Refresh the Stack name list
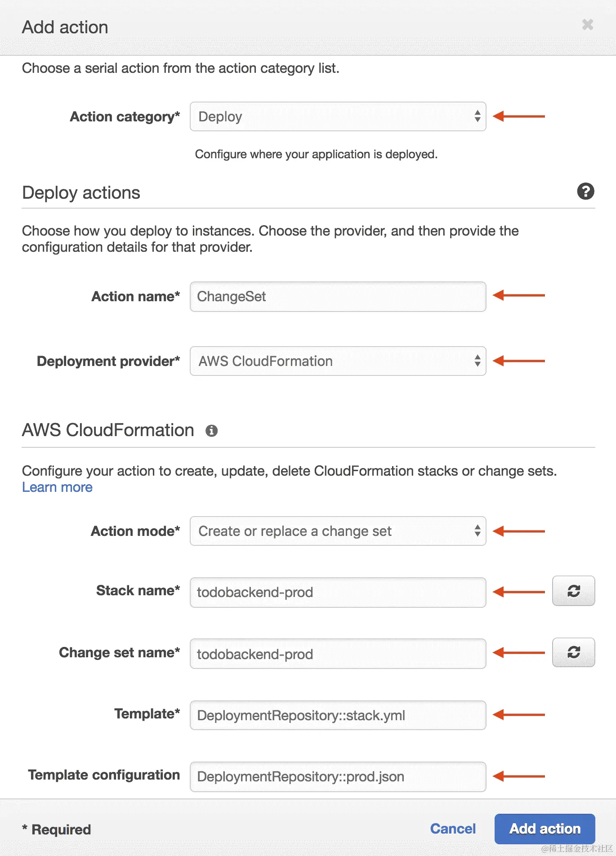 (x=573, y=591)
